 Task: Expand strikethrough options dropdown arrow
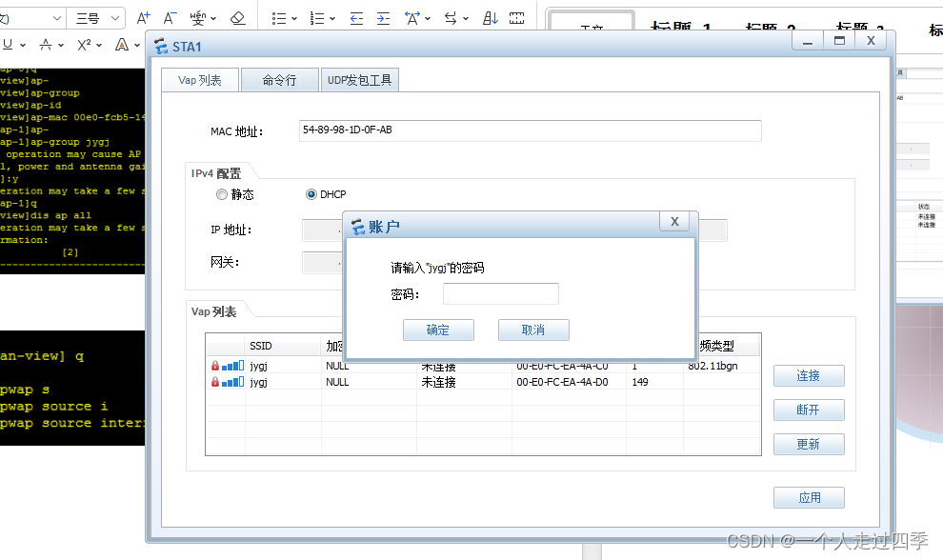point(61,45)
